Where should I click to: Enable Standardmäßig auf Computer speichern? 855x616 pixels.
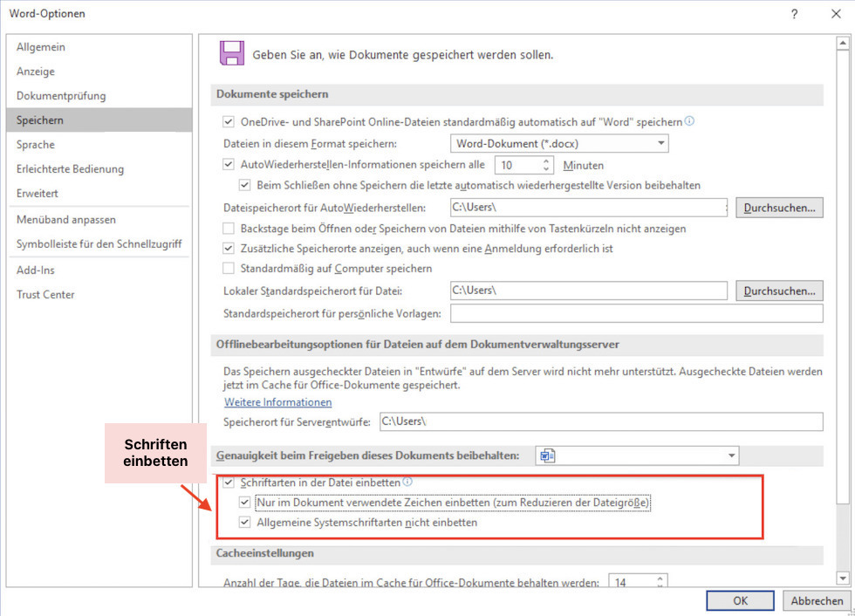pos(229,268)
